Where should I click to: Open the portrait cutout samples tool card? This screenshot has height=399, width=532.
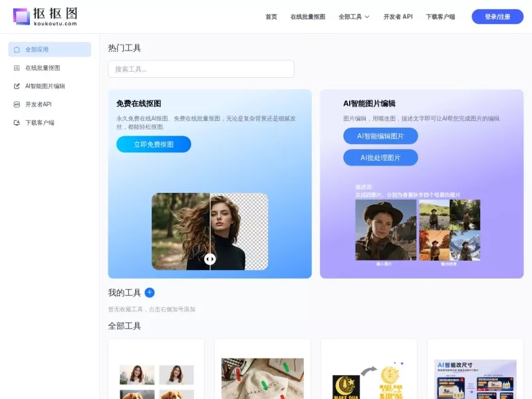click(156, 369)
